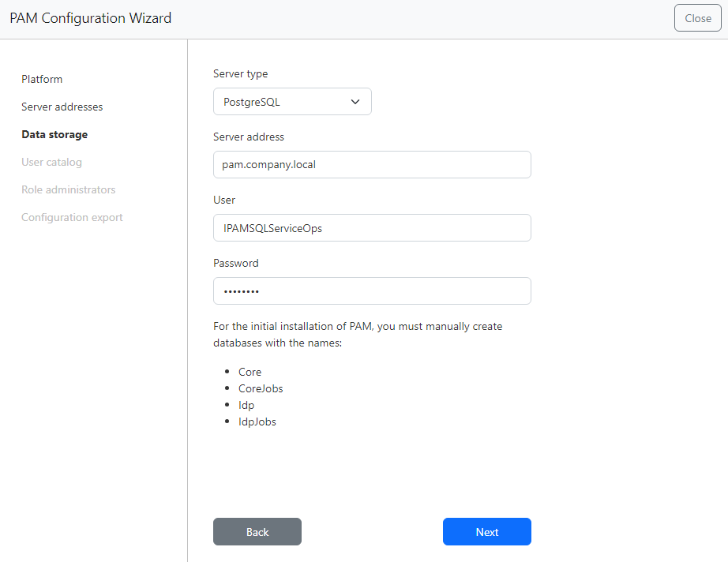Proceed with the blue Next button
Viewport: 728px width, 562px height.
[x=486, y=532]
